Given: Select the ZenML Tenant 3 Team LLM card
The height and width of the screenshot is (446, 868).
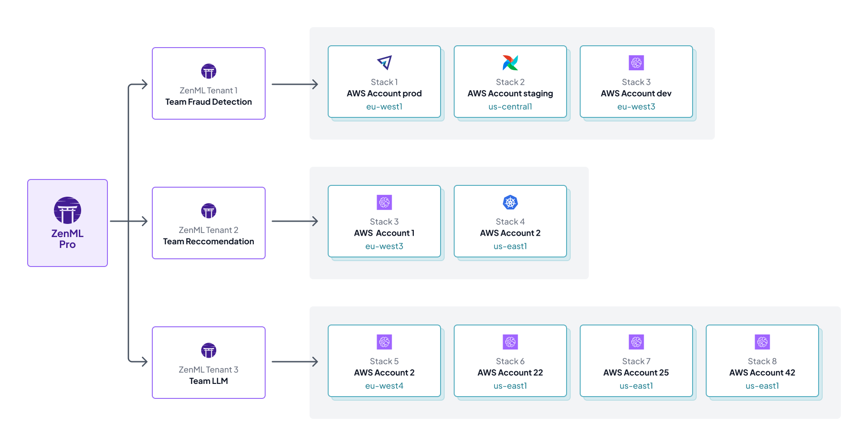Looking at the screenshot, I should pos(208,362).
